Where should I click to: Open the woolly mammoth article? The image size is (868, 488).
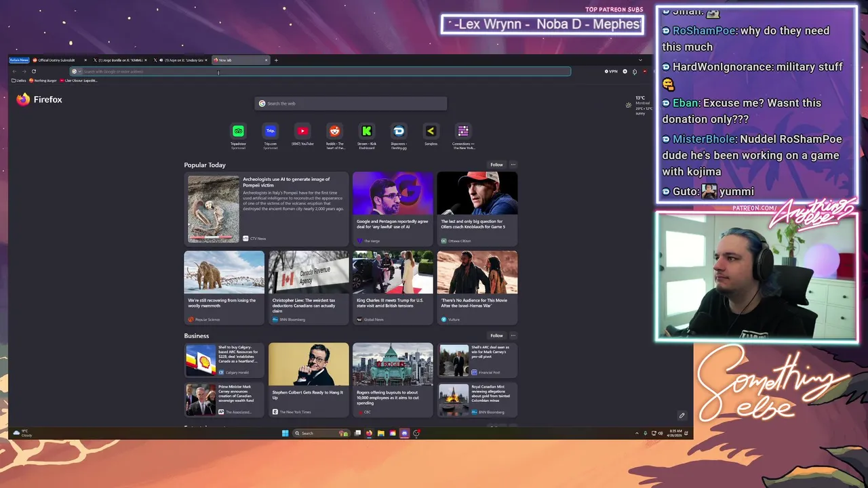click(x=224, y=287)
